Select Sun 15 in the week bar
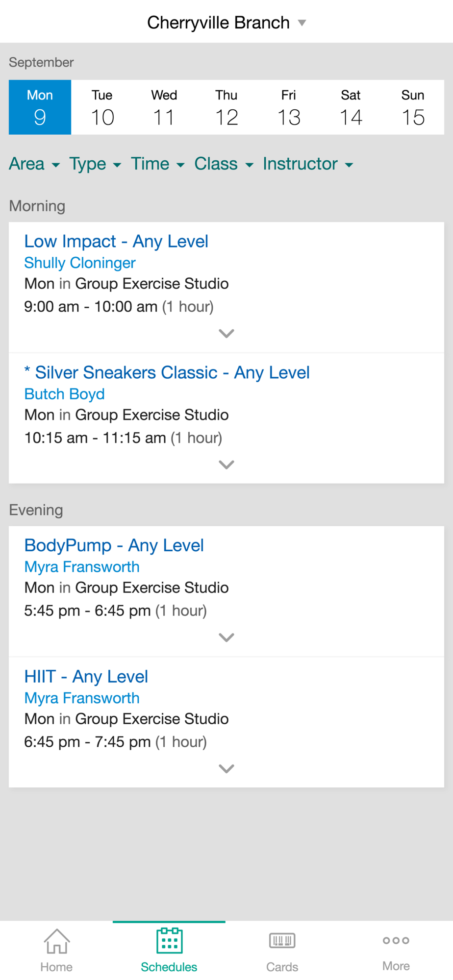This screenshot has width=453, height=980. point(413,107)
